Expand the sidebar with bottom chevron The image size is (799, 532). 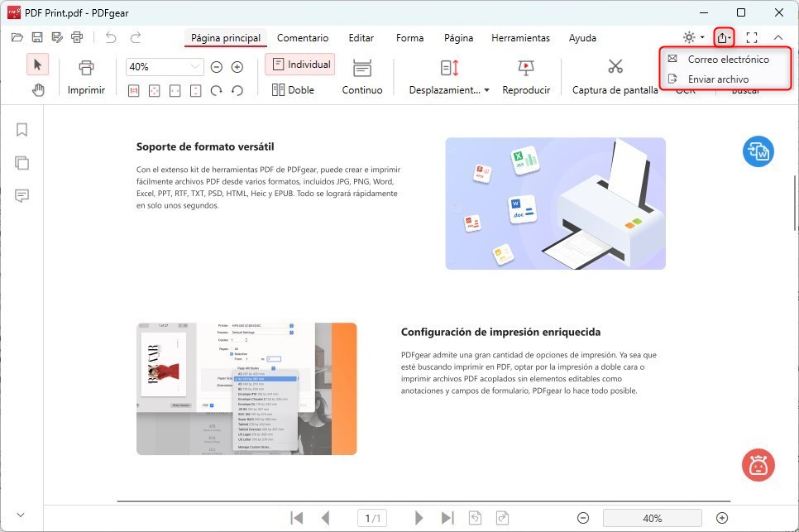click(21, 515)
